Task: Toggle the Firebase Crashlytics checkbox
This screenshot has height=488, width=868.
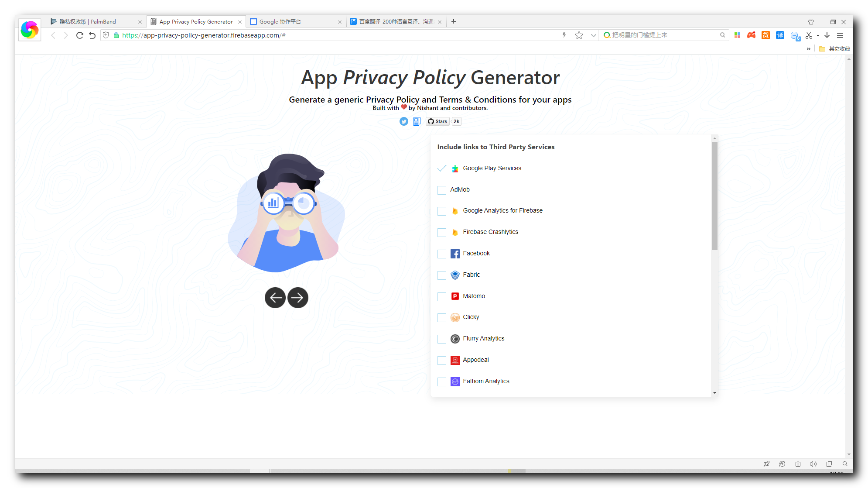Action: [x=442, y=231]
